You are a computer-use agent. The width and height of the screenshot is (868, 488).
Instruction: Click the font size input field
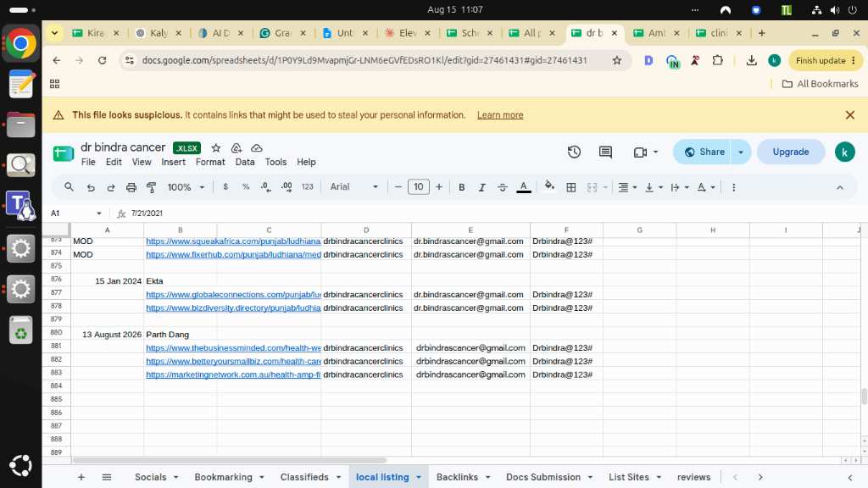[x=419, y=187]
